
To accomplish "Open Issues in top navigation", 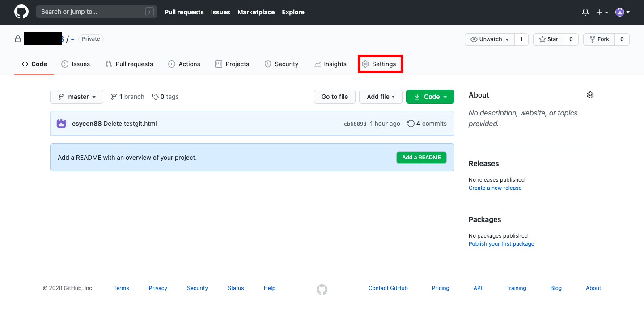I will pyautogui.click(x=220, y=12).
